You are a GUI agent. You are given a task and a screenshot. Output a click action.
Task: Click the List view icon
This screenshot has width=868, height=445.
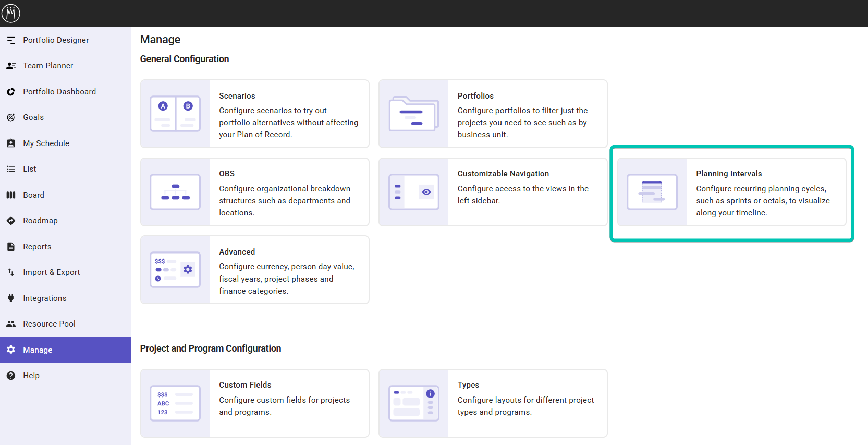pyautogui.click(x=11, y=169)
